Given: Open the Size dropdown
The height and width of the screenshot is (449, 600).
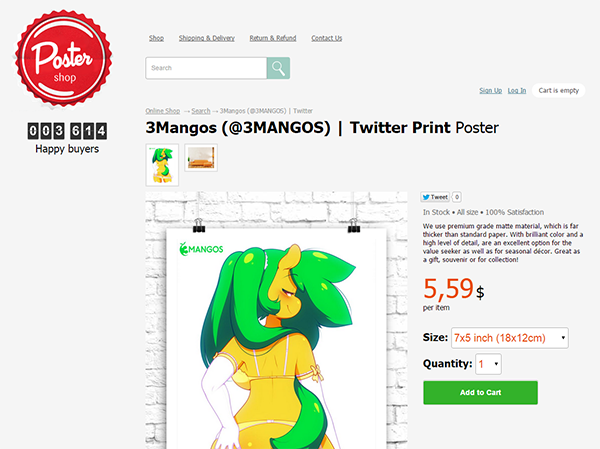Looking at the screenshot, I should [x=510, y=338].
